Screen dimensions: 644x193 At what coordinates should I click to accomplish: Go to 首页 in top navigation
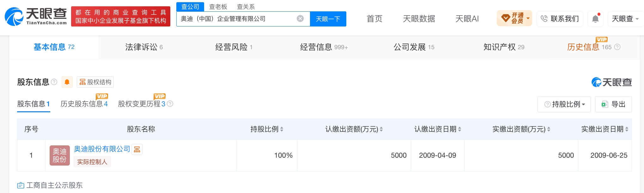point(374,19)
